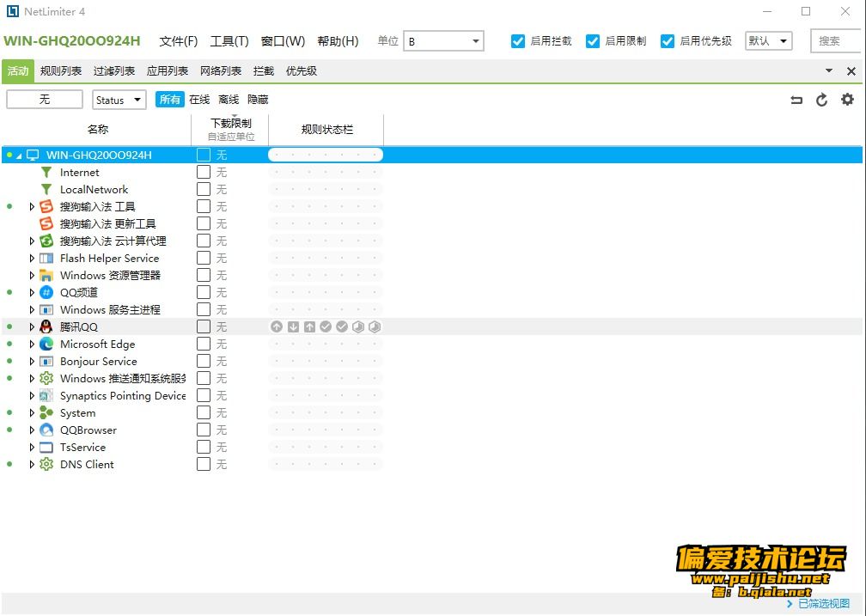Switch to the 应用列表 tab

point(168,71)
